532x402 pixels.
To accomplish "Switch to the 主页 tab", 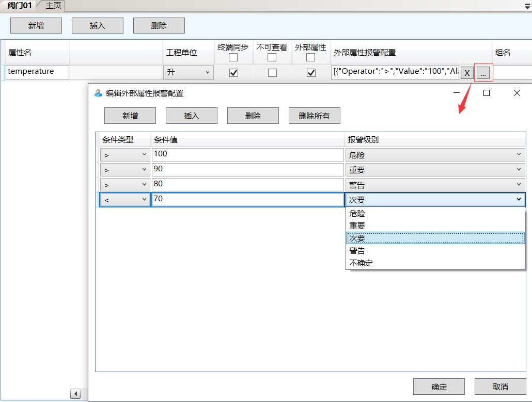I will click(x=53, y=6).
